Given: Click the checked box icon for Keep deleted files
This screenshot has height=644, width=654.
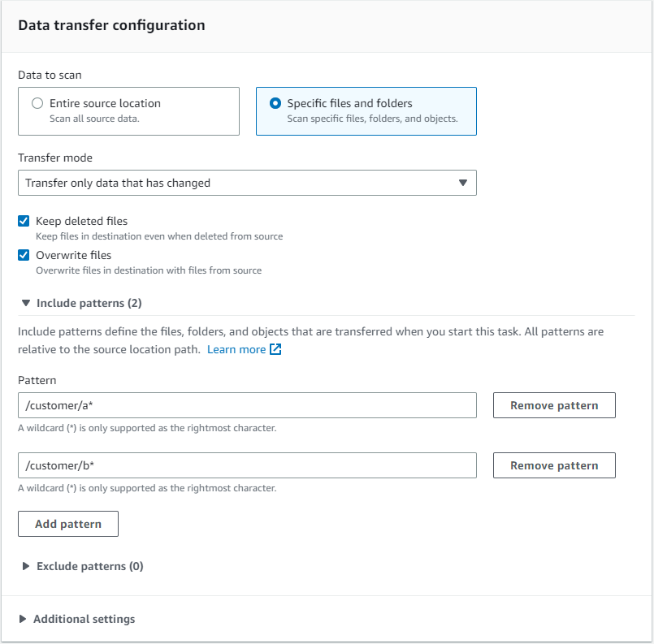Looking at the screenshot, I should click(x=24, y=220).
